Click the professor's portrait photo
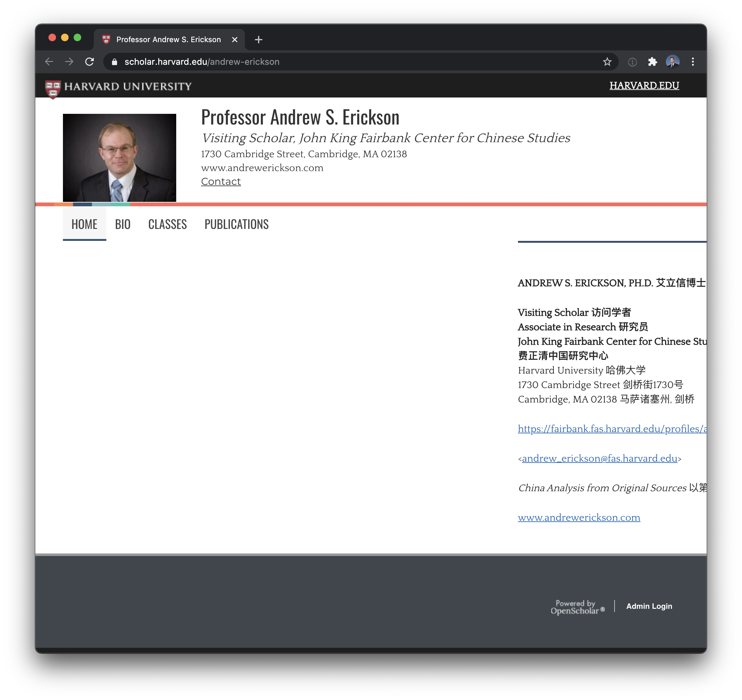Viewport: 742px width, 700px height. pos(119,158)
